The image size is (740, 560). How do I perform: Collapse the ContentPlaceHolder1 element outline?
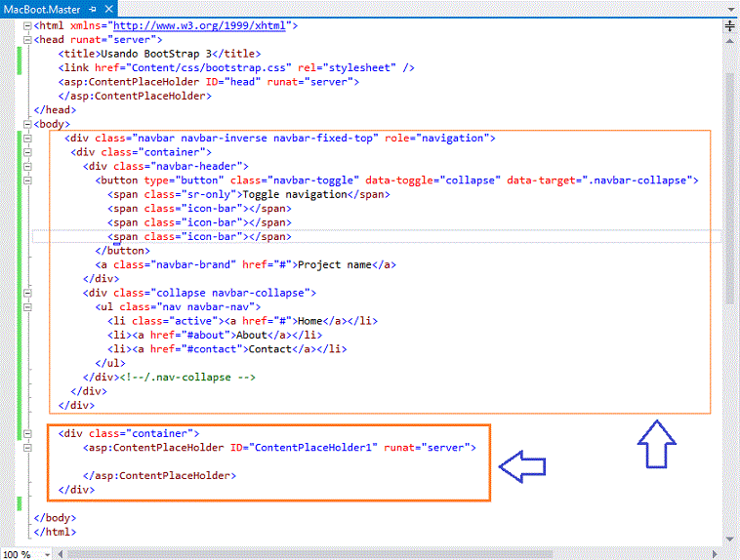pyautogui.click(x=28, y=448)
